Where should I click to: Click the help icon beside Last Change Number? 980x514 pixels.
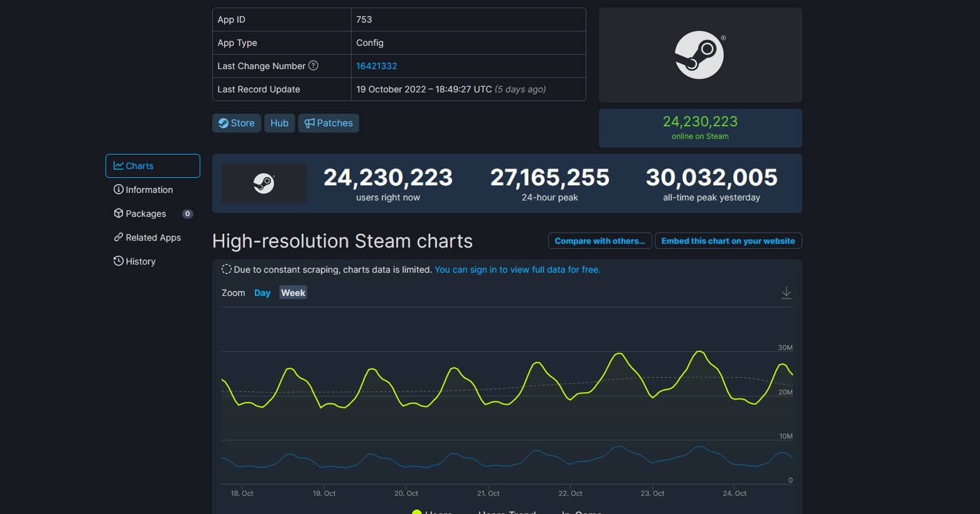click(313, 65)
